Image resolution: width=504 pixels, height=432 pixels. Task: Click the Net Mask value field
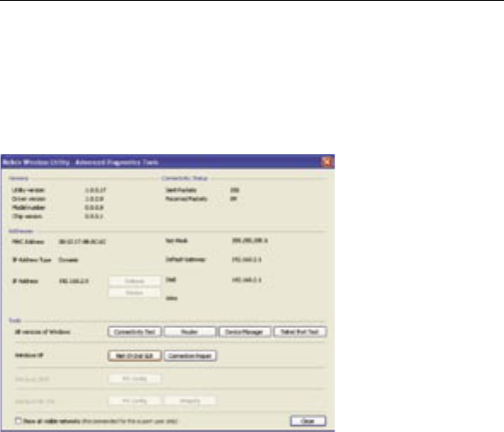click(x=250, y=240)
